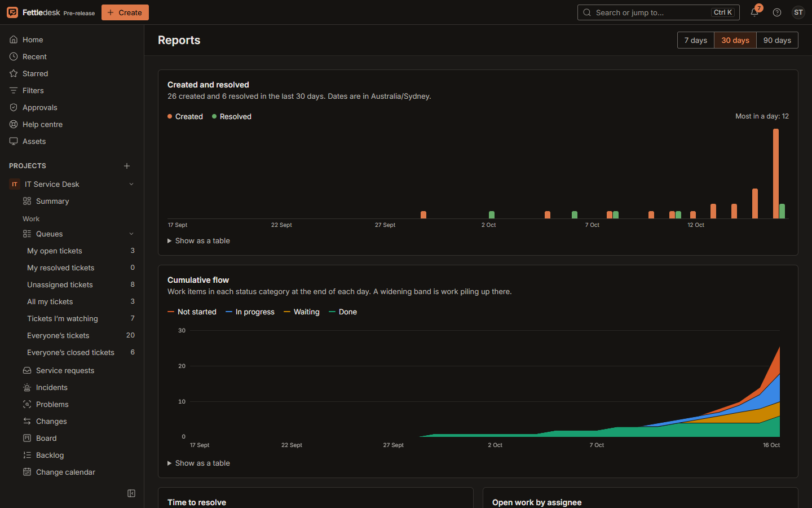Click the PROJECTS section header
Viewport: 812px width, 508px height.
[x=28, y=166]
